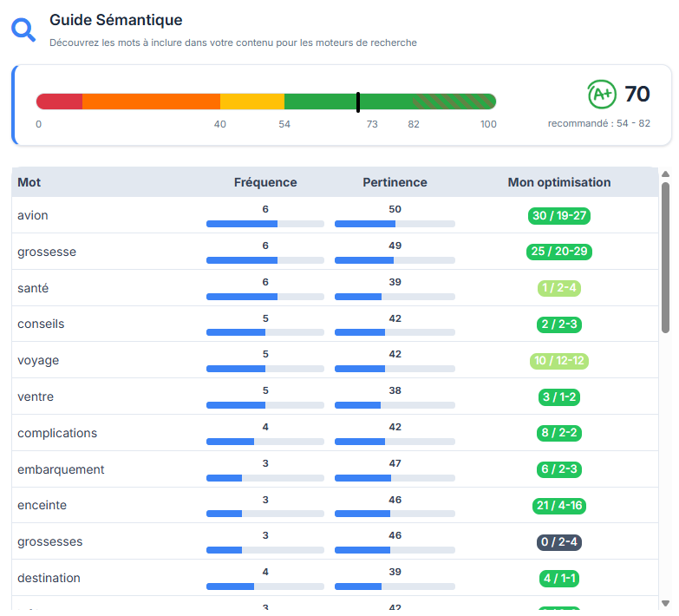Click the grossesses badge 0 / 2-4
Screen dimensions: 679x616
[x=559, y=542]
